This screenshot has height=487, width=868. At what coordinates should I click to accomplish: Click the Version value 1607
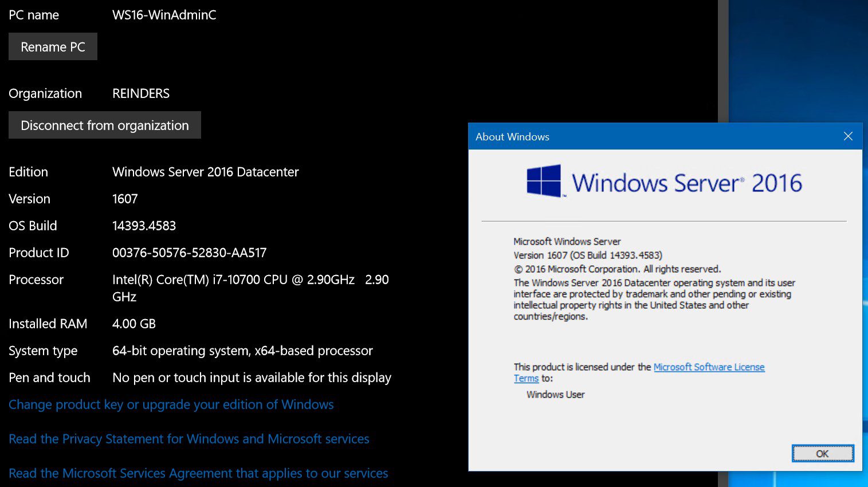tap(125, 199)
